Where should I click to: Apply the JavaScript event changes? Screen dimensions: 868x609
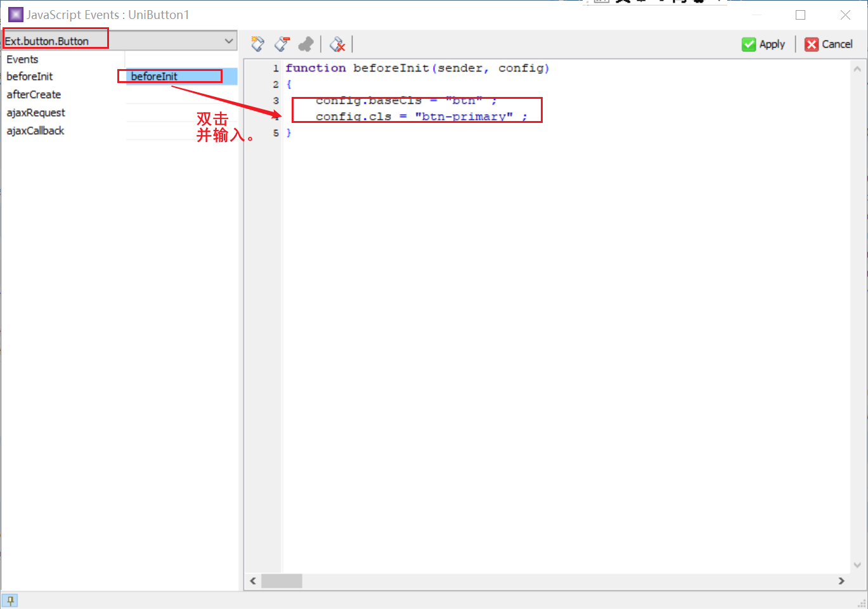tap(764, 44)
